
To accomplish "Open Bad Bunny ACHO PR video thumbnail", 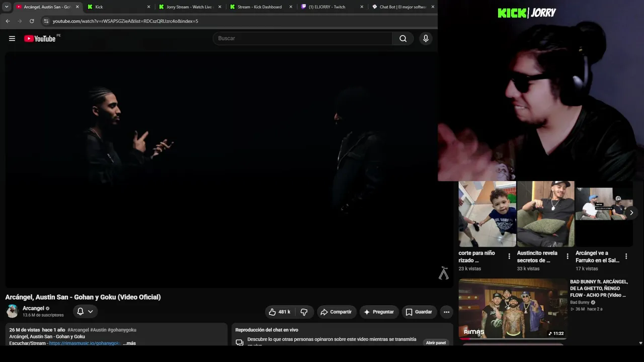I will pyautogui.click(x=513, y=309).
